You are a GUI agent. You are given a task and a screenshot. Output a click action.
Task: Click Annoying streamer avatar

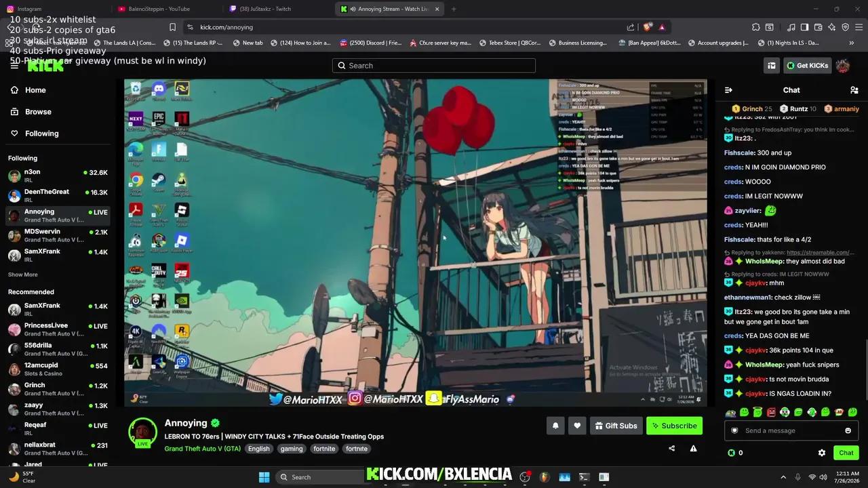pos(142,432)
